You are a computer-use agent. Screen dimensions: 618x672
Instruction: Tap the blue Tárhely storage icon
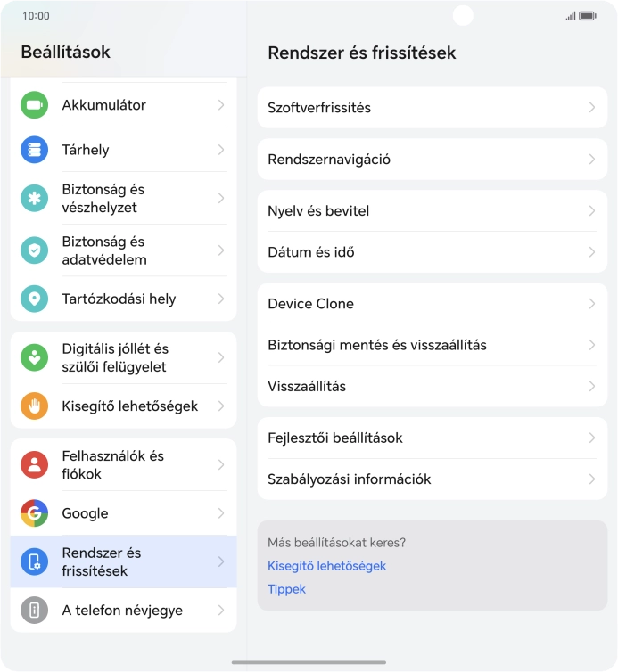coord(34,150)
